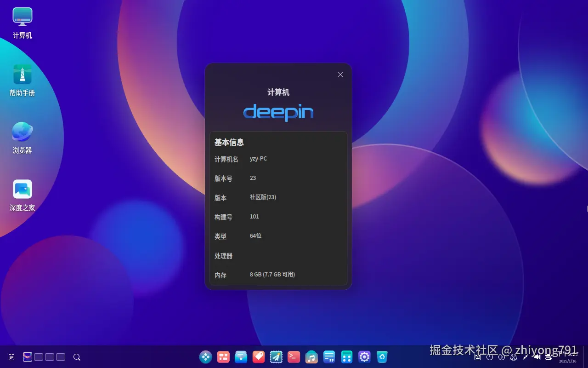Click the 版本号 label
The height and width of the screenshot is (368, 588).
[223, 178]
